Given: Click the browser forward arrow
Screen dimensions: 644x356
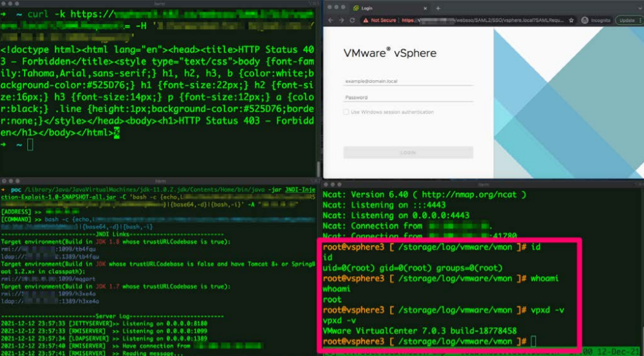Looking at the screenshot, I should click(x=341, y=20).
